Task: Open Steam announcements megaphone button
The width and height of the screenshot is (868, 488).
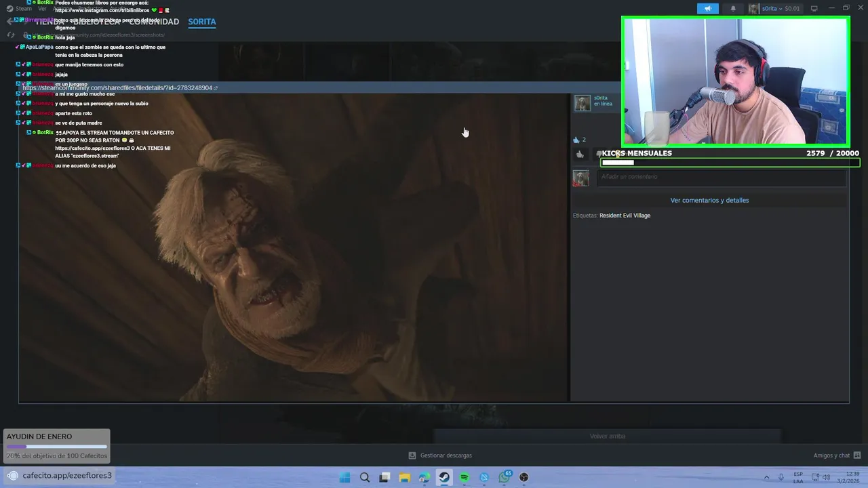Action: 707,9
